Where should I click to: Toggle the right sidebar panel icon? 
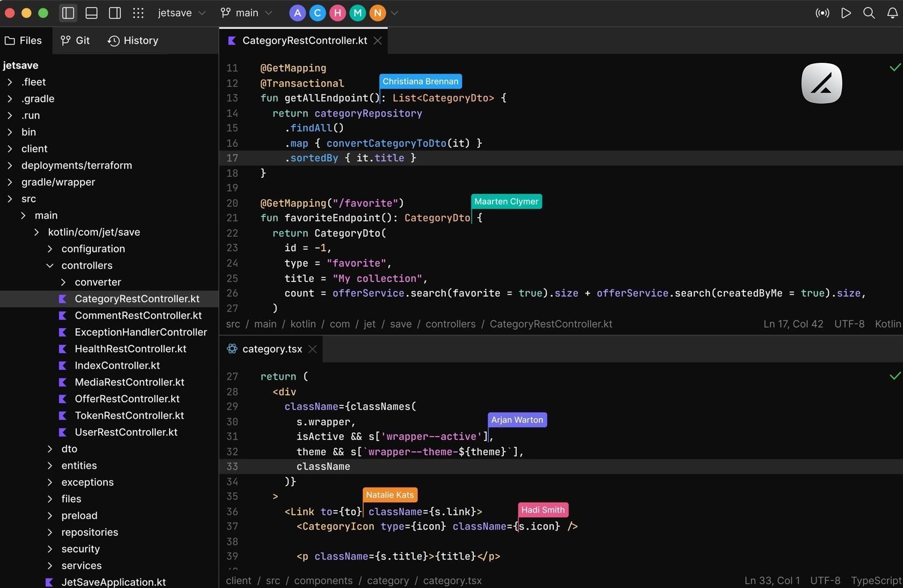point(115,13)
